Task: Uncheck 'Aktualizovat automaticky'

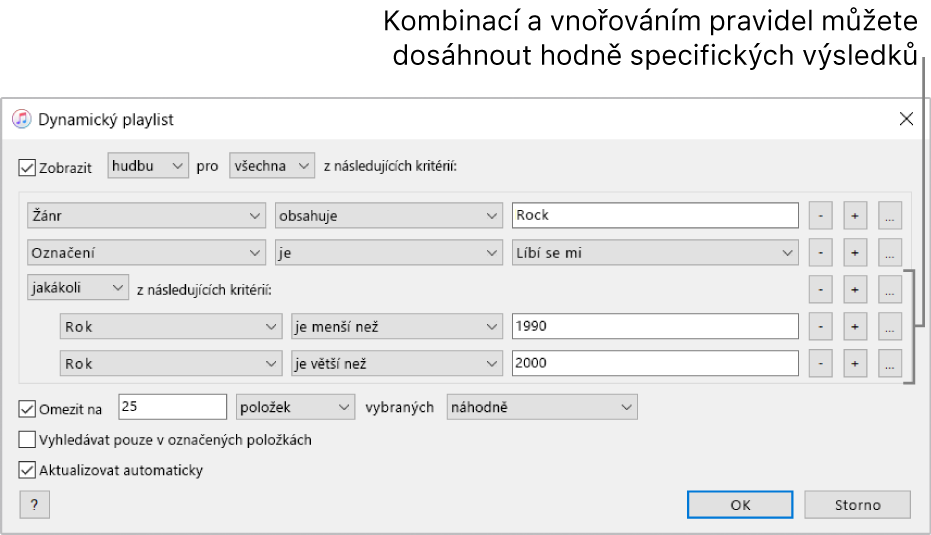Action: pyautogui.click(x=27, y=470)
